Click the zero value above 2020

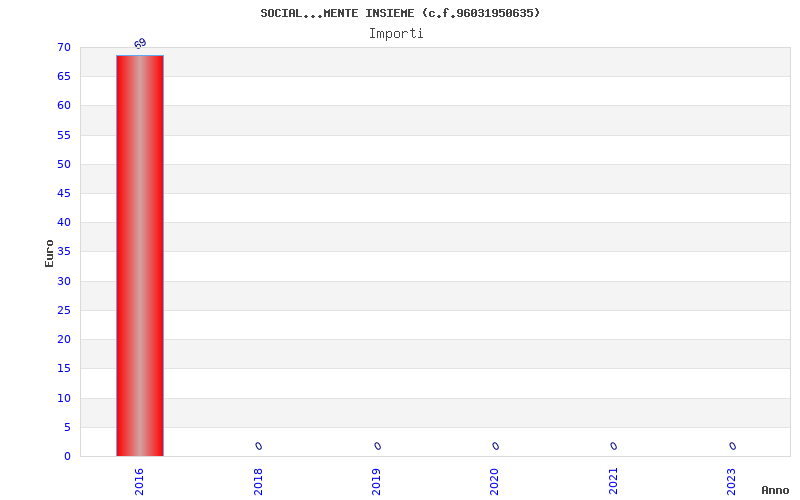[x=495, y=446]
